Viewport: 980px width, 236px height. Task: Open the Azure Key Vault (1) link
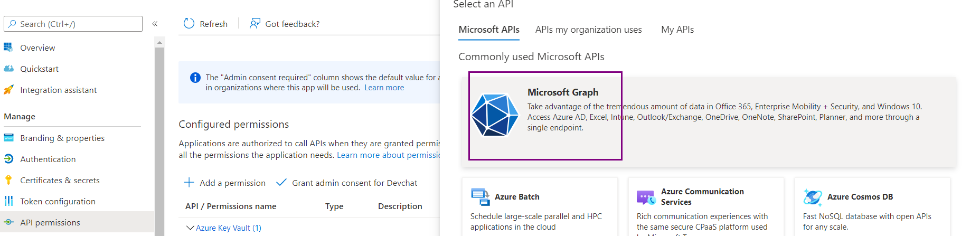pyautogui.click(x=229, y=228)
